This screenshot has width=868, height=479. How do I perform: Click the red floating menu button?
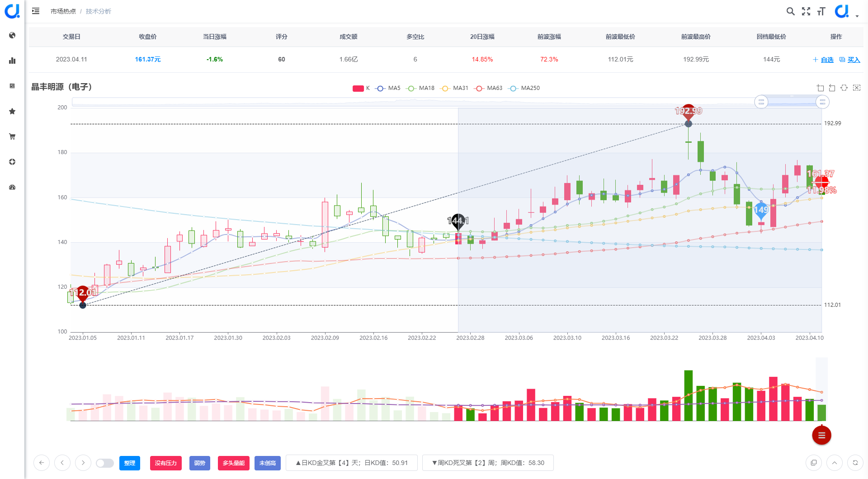821,435
